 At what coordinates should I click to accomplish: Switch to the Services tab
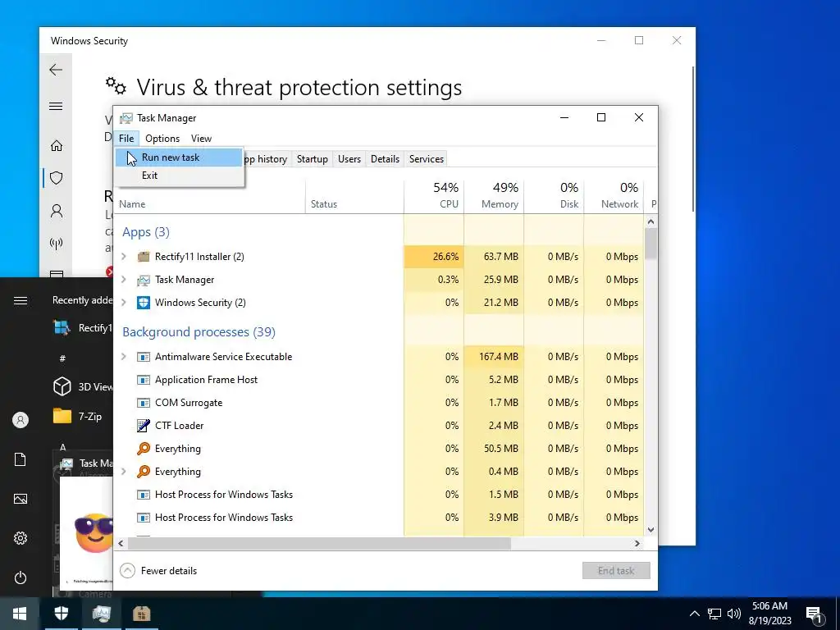tap(427, 159)
